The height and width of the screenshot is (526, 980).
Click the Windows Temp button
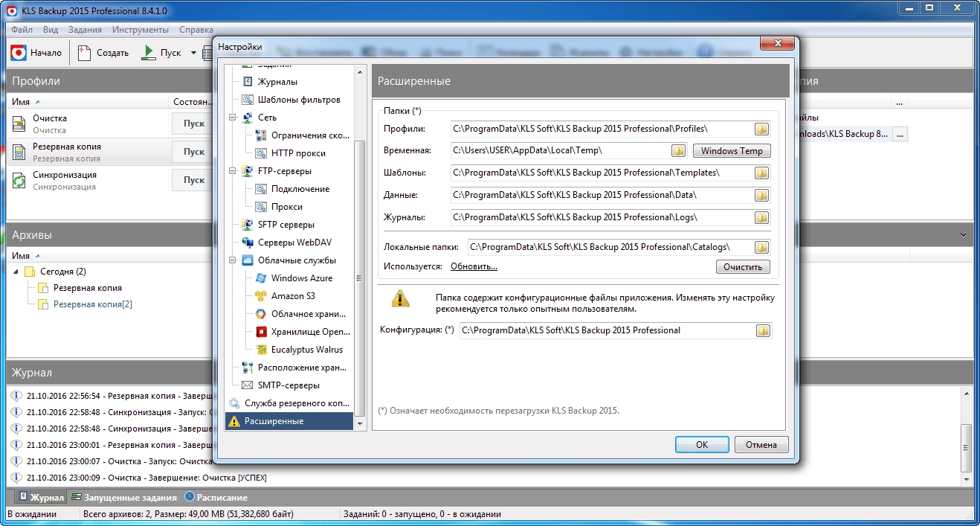pos(732,151)
